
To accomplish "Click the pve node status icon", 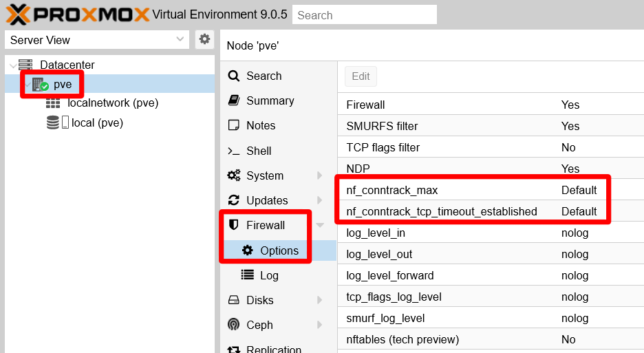I will [40, 84].
